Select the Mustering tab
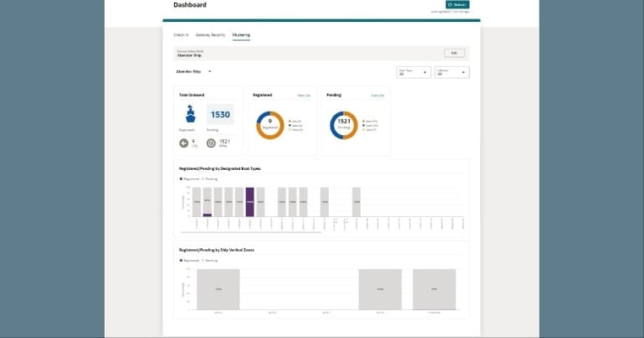This screenshot has height=338, width=644. pos(241,35)
